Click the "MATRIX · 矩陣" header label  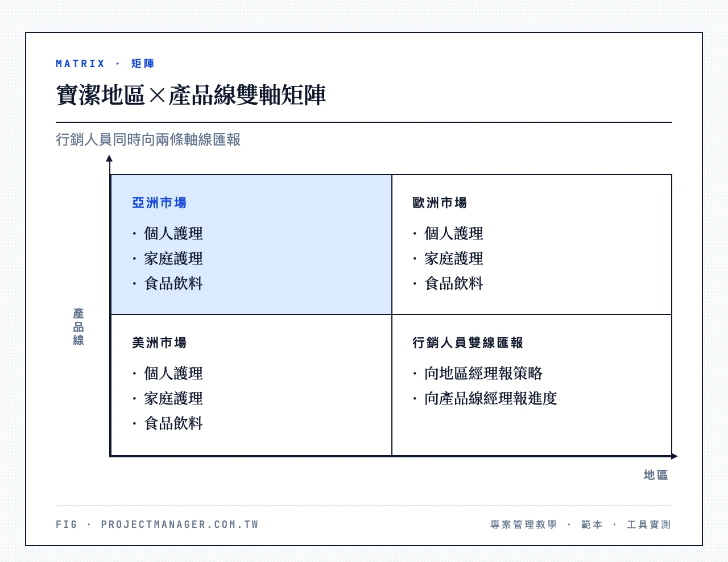click(105, 64)
